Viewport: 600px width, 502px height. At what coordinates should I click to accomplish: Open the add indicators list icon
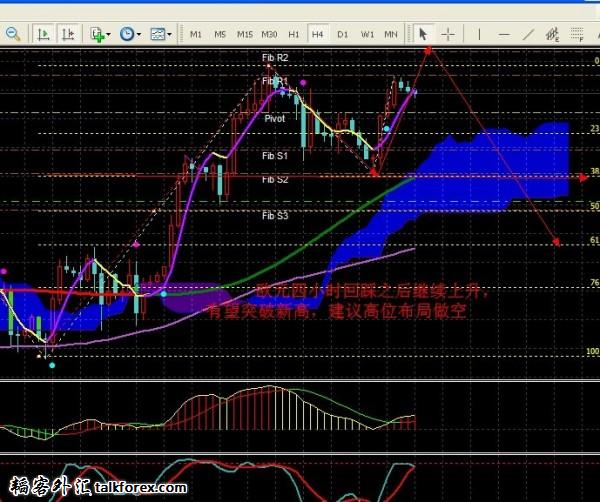[x=97, y=34]
